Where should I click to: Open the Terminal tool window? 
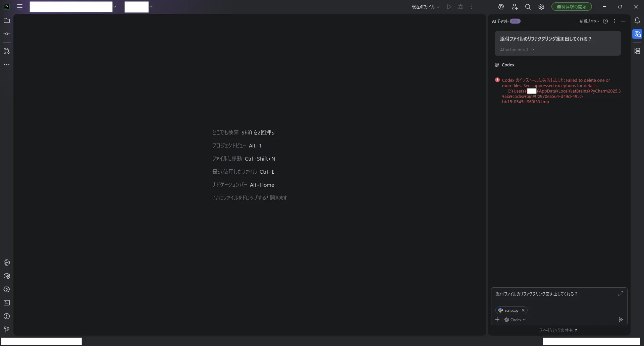click(x=6, y=303)
